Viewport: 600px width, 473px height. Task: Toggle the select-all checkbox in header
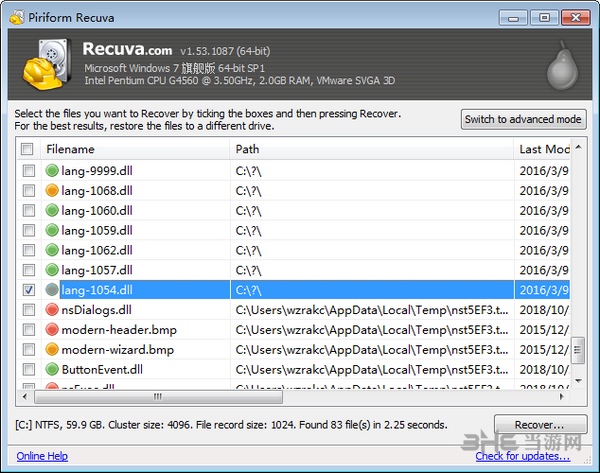click(x=27, y=149)
